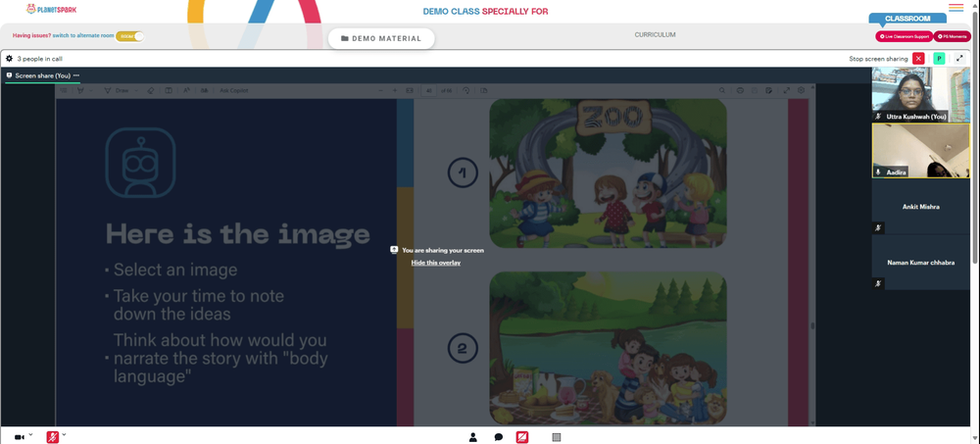980x444 pixels.
Task: Stop screen sharing with red X
Action: click(x=918, y=58)
